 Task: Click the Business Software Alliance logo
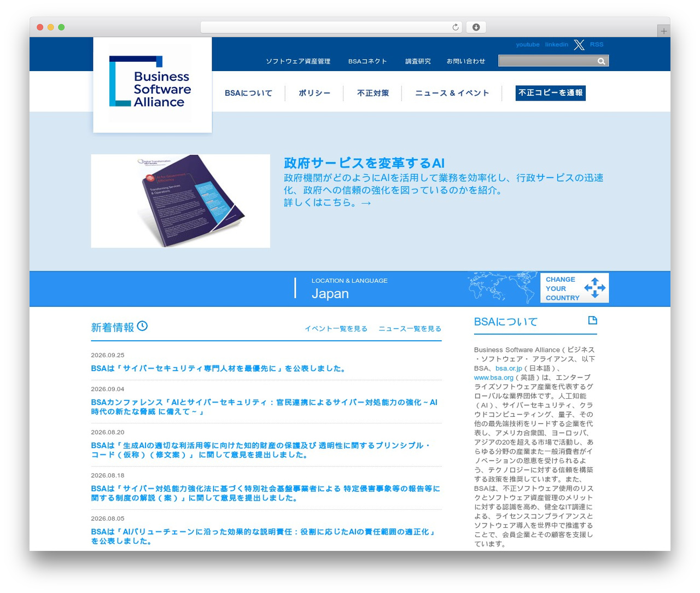tap(153, 85)
